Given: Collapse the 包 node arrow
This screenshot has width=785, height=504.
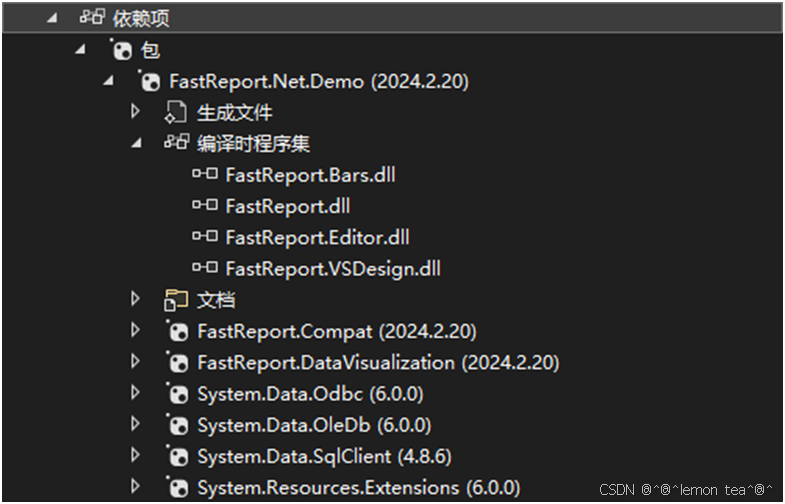Looking at the screenshot, I should tap(80, 50).
